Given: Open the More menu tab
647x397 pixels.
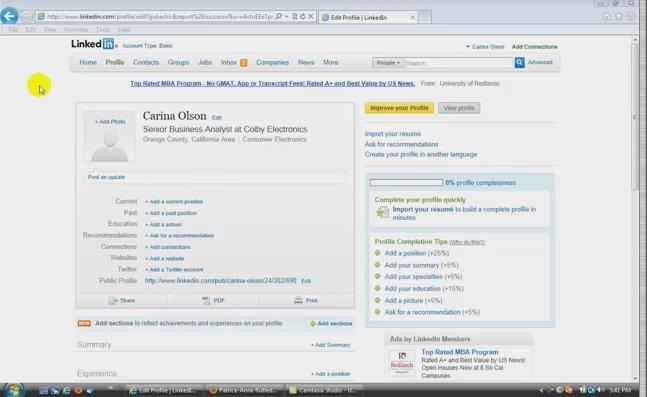Looking at the screenshot, I should coord(331,62).
